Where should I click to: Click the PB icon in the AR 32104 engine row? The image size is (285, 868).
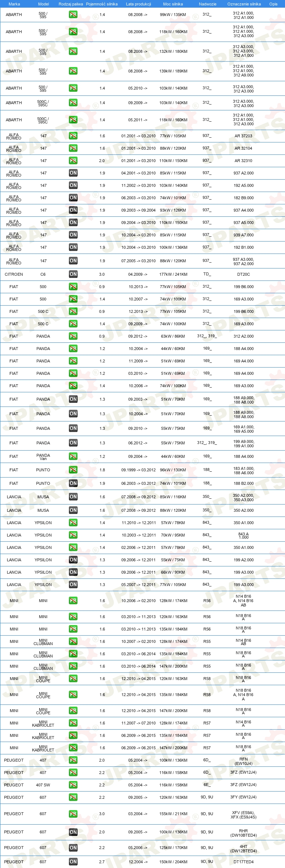tap(73, 148)
